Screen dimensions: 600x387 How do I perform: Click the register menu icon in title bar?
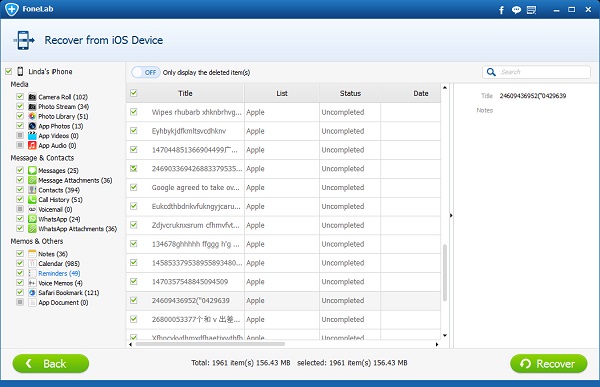click(x=532, y=10)
